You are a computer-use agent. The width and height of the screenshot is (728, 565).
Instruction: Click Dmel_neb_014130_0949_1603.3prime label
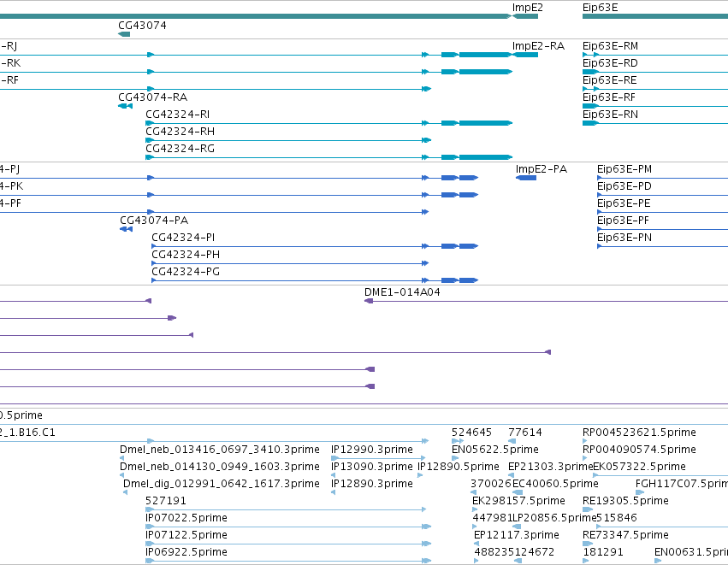click(x=220, y=467)
